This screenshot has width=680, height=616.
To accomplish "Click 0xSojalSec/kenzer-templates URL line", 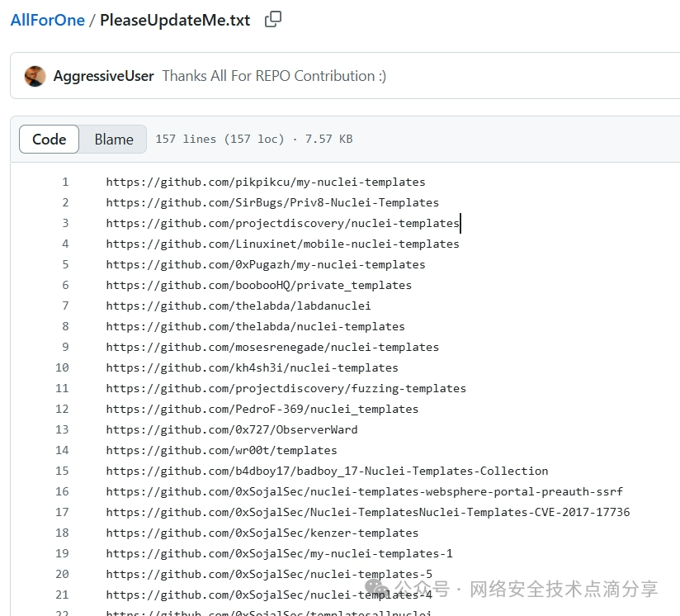I will (x=262, y=533).
